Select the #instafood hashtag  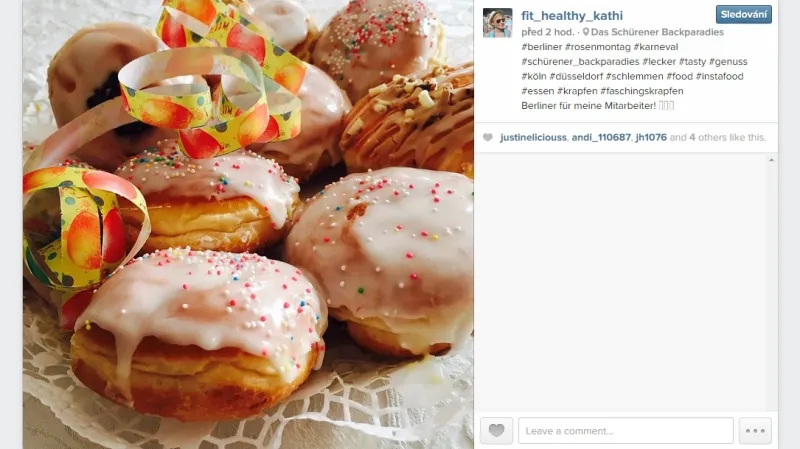pyautogui.click(x=719, y=77)
